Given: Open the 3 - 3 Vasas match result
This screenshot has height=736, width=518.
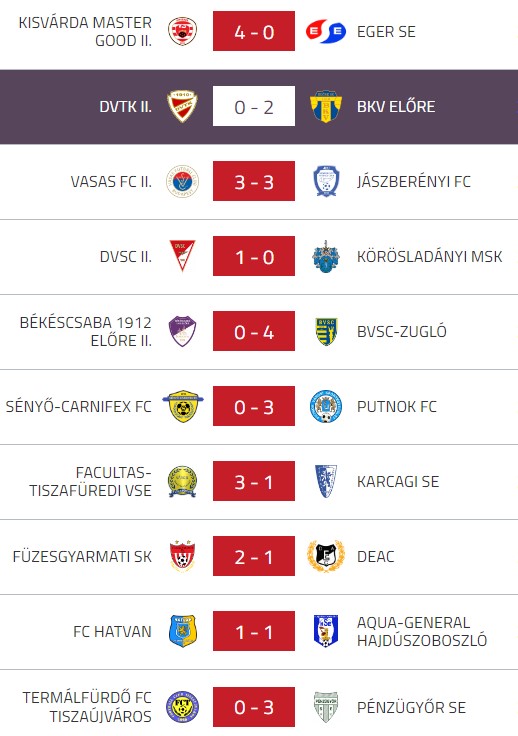Looking at the screenshot, I should pos(254,181).
